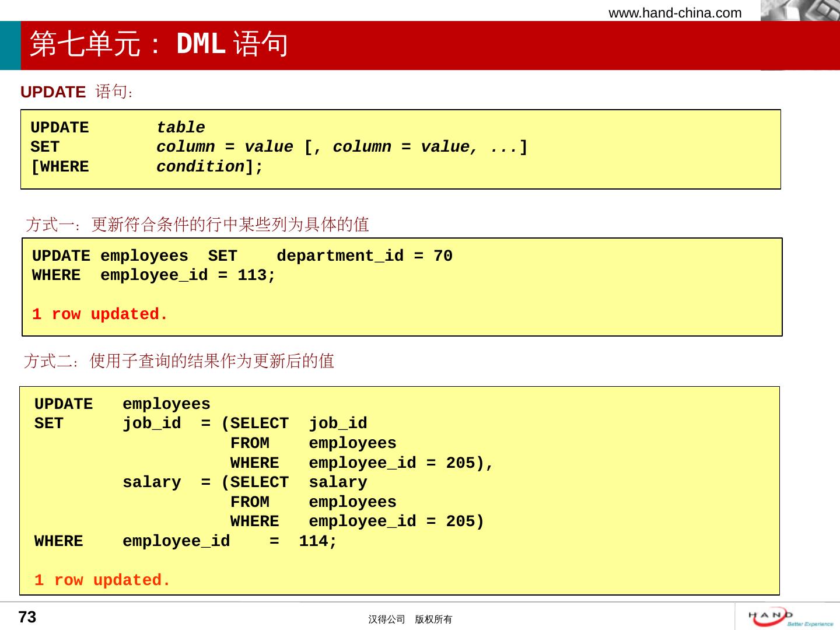Click 'FROM employees' under the salary subquery
Image resolution: width=840 pixels, height=630 pixels.
point(313,502)
